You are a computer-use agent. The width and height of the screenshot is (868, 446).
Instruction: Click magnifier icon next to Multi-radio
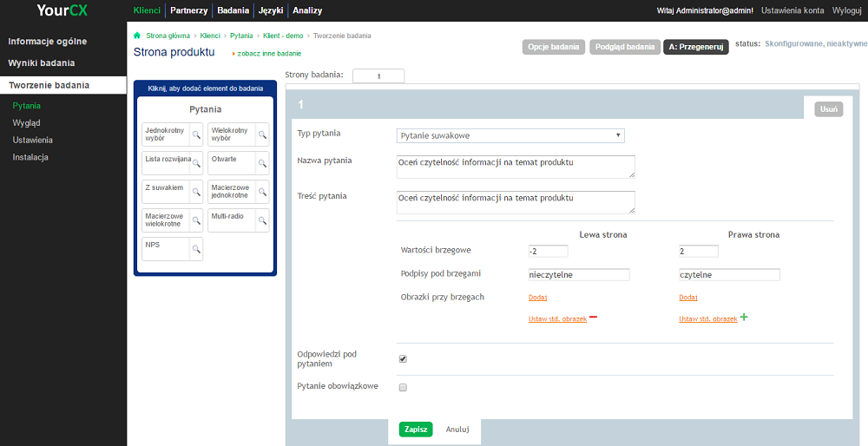point(262,220)
